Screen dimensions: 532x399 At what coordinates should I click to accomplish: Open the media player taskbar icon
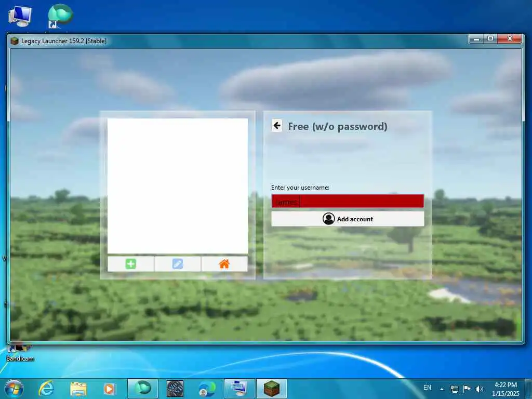(x=110, y=389)
